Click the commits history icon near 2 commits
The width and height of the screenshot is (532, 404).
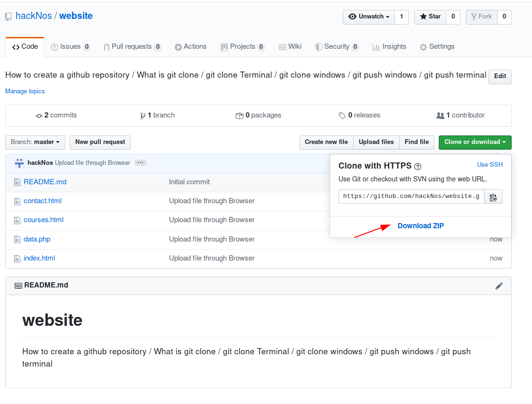[39, 115]
